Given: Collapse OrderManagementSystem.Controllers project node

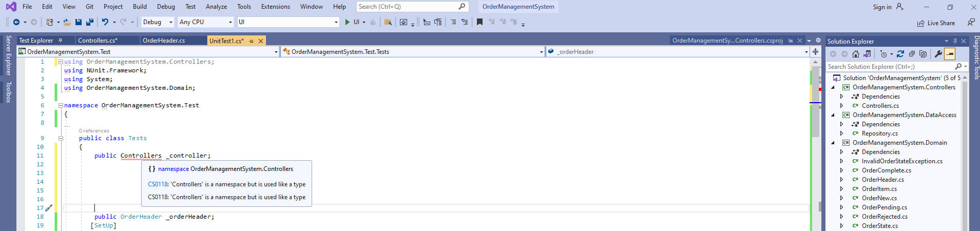Looking at the screenshot, I should (x=833, y=87).
